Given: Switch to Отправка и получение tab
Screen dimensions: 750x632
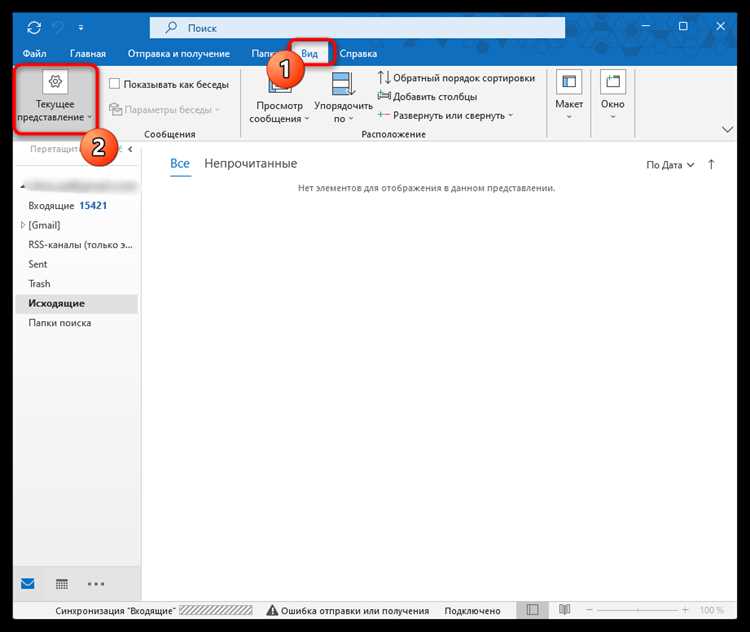Looking at the screenshot, I should click(178, 54).
